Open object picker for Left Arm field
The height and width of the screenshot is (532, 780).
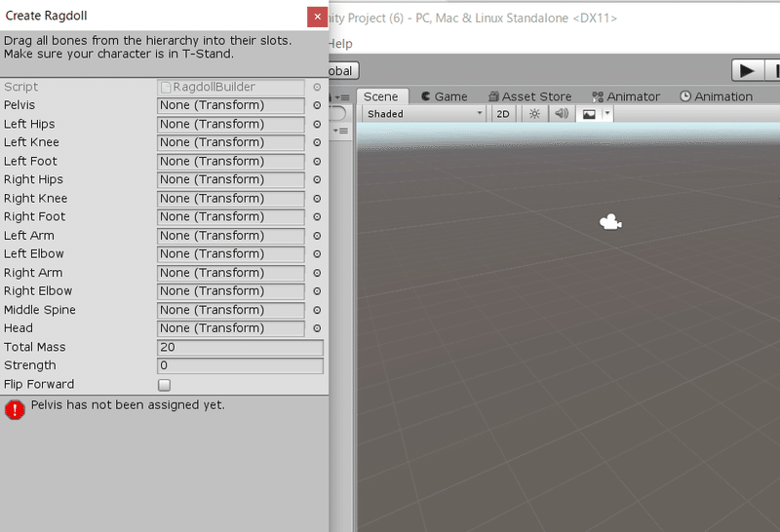tap(317, 236)
